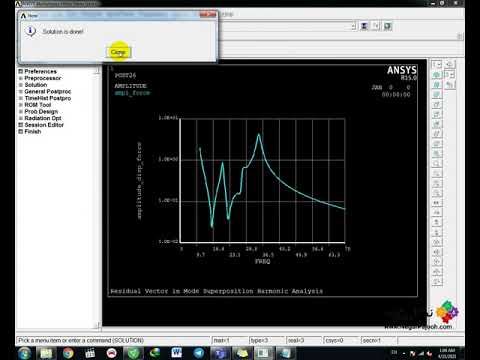Click the Main Menu scroll-up arrow
Image resolution: width=480 pixels, height=360 pixels.
tap(97, 70)
